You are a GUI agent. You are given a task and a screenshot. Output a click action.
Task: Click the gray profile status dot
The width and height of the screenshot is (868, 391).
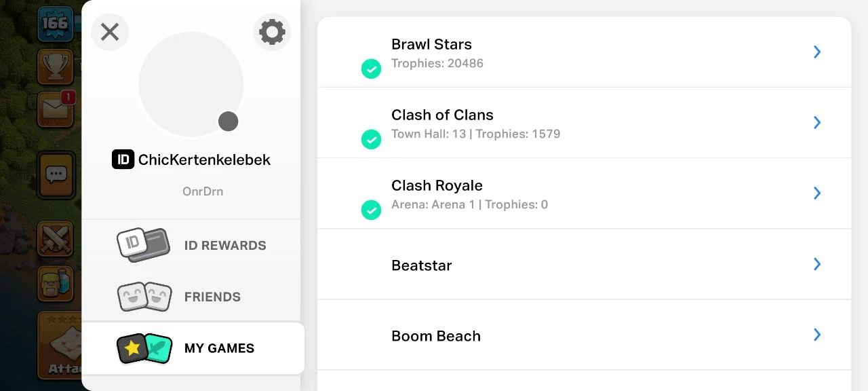229,122
